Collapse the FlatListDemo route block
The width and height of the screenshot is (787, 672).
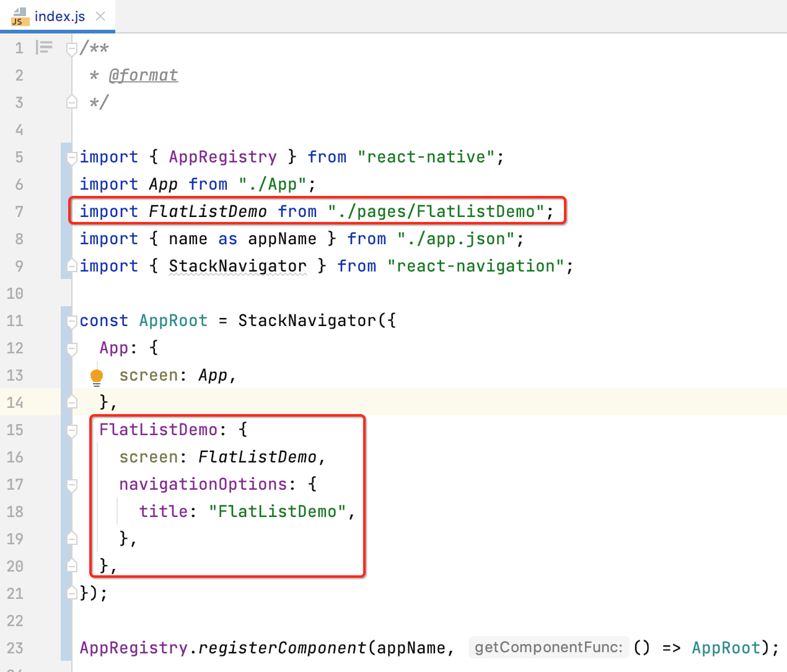tap(72, 430)
